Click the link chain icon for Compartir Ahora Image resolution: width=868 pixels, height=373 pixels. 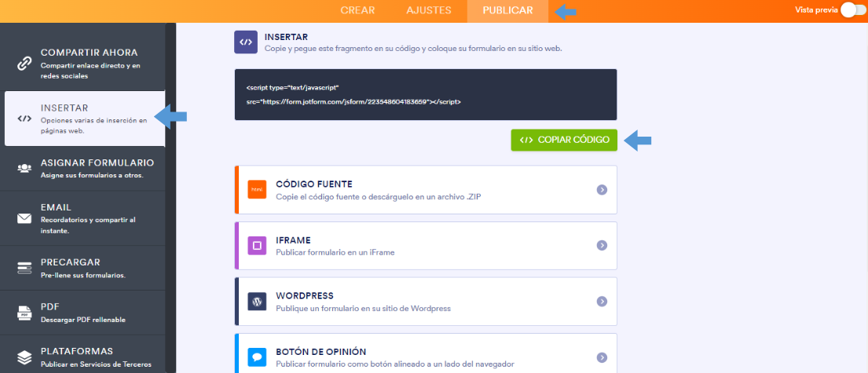point(24,64)
